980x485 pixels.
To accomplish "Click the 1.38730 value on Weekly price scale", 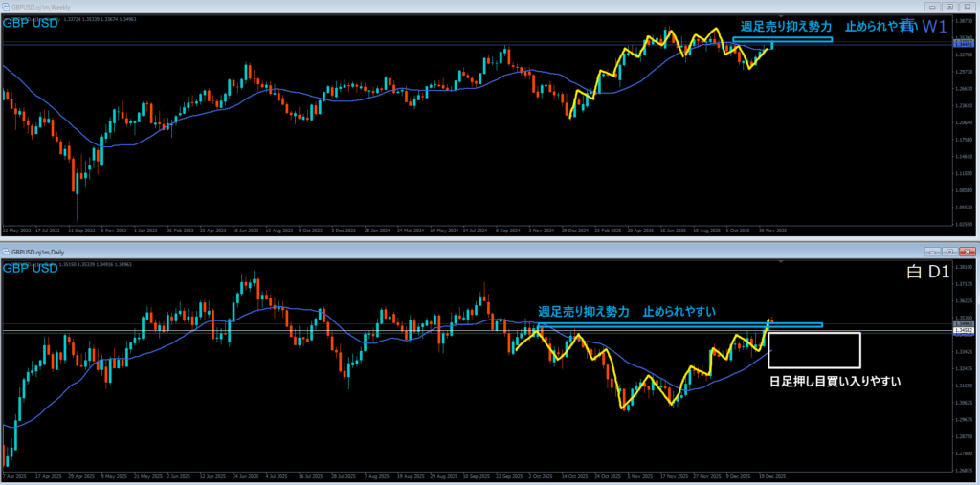I will (x=963, y=21).
